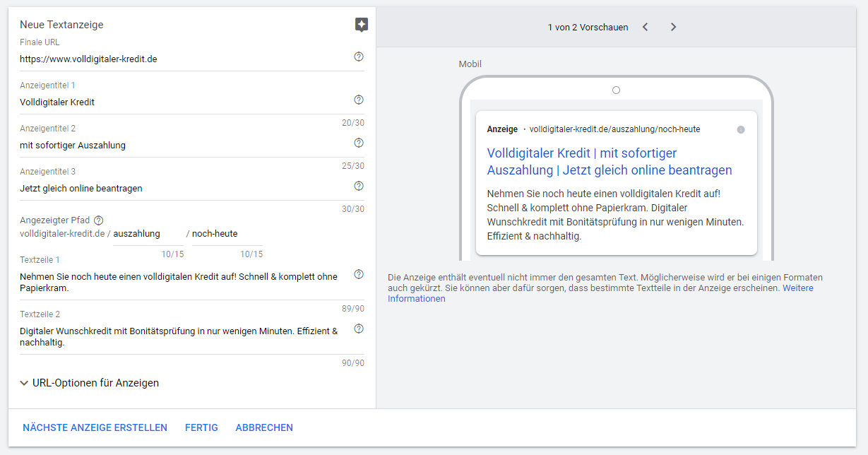
Task: Click the FERTIG button
Action: click(x=201, y=427)
